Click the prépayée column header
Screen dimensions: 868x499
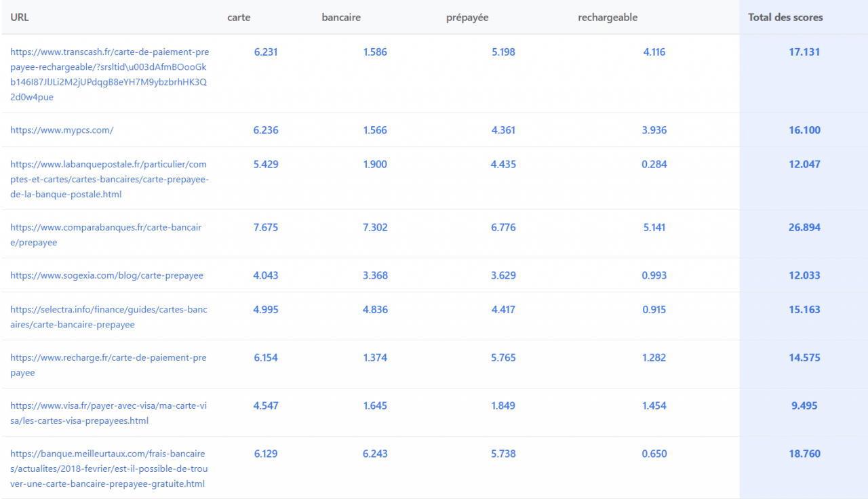coord(467,18)
